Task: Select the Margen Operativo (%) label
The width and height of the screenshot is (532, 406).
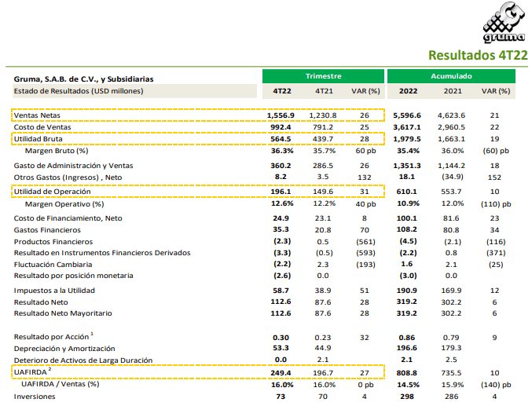Action: click(x=64, y=204)
